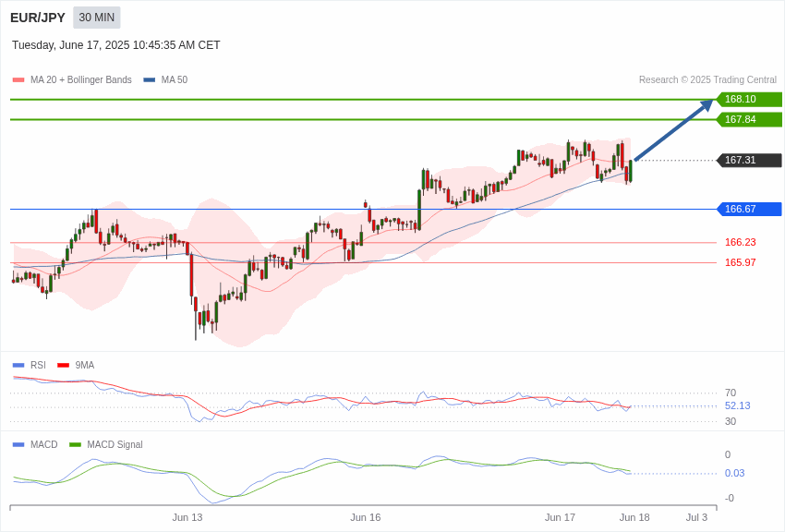Click the blue MACD legend swatch

(x=18, y=444)
